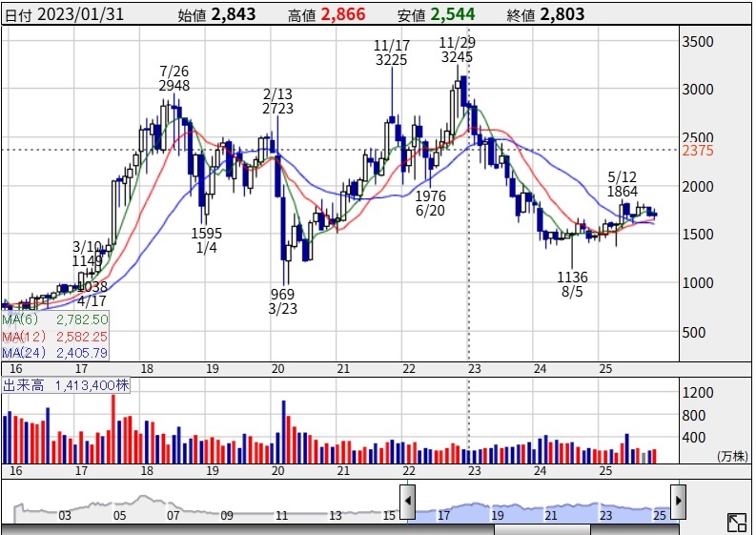
Task: Click the left range slider handle arrow
Action: (x=407, y=500)
